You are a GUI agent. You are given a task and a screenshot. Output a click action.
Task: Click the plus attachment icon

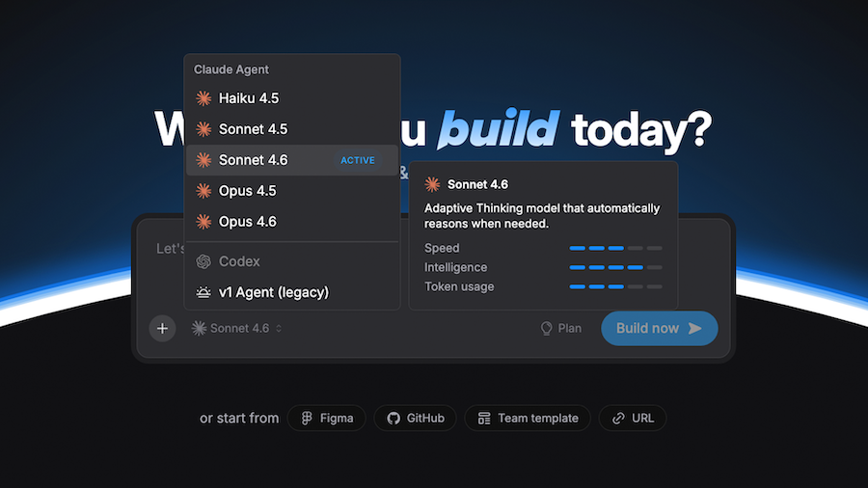(x=162, y=328)
